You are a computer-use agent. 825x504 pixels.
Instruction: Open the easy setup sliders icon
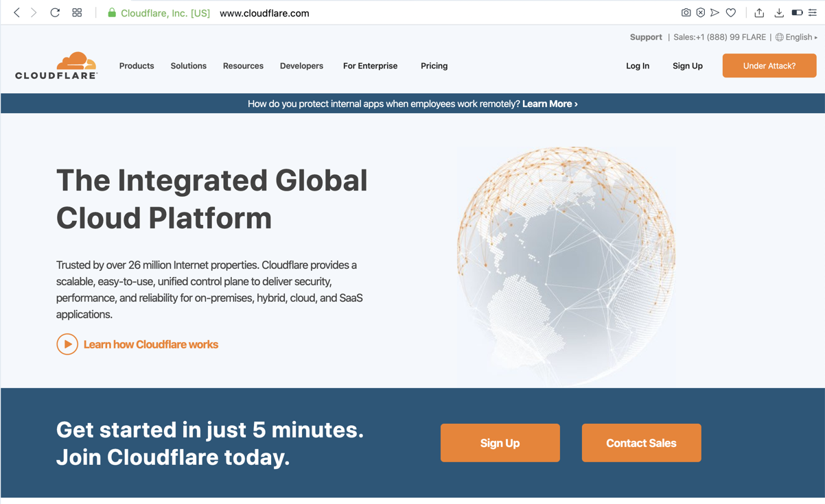pyautogui.click(x=813, y=12)
